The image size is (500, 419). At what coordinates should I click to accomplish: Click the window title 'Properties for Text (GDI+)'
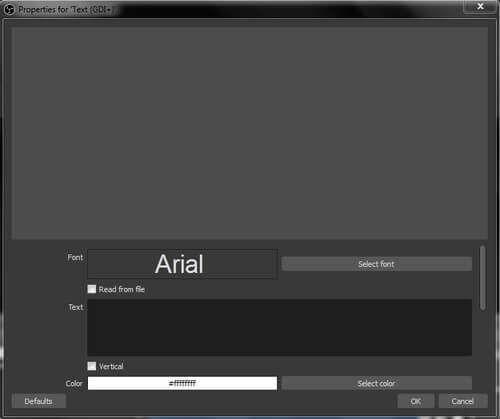(x=65, y=9)
